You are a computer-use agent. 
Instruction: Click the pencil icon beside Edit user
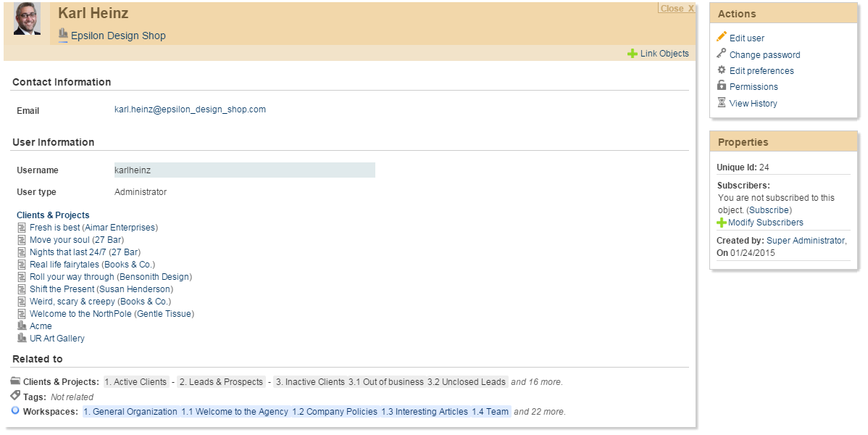pyautogui.click(x=721, y=37)
